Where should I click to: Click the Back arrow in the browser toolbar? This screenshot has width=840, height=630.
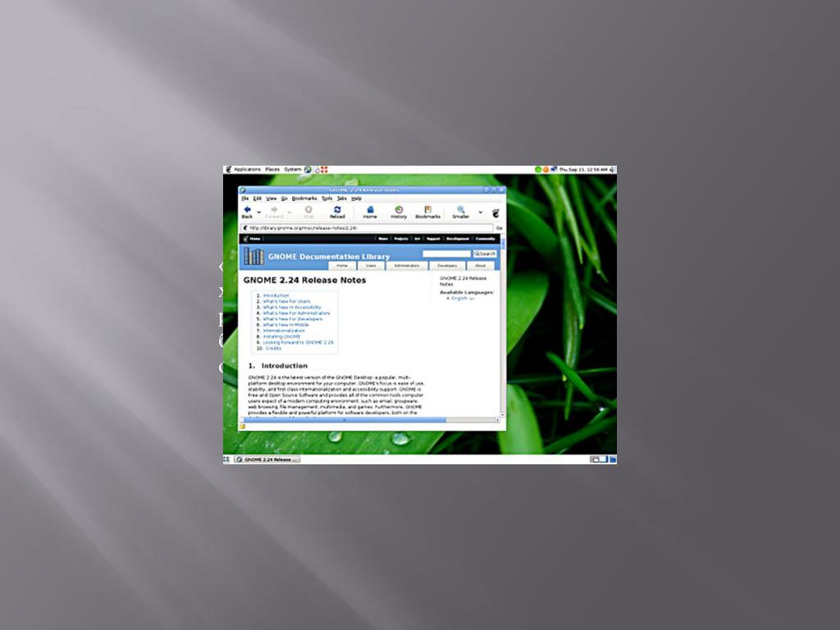[x=247, y=211]
